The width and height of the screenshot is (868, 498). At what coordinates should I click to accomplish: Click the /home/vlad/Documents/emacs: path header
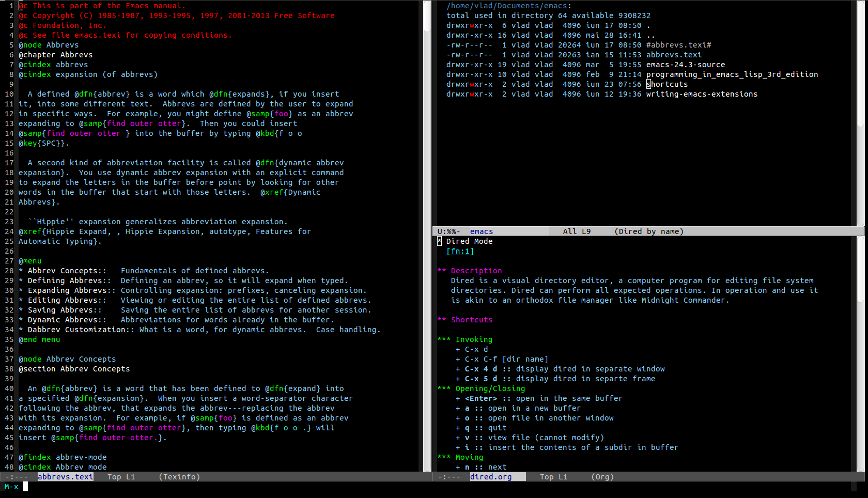pyautogui.click(x=509, y=6)
